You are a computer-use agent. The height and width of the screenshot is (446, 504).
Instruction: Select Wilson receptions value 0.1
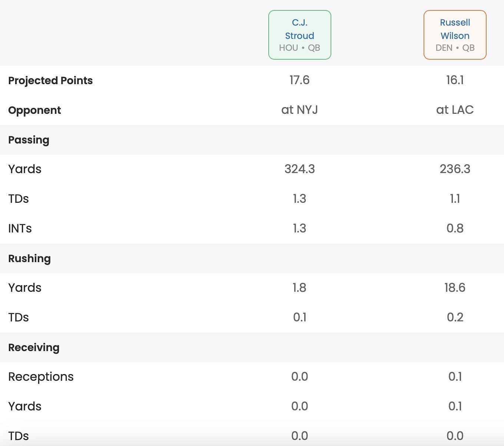click(x=455, y=377)
